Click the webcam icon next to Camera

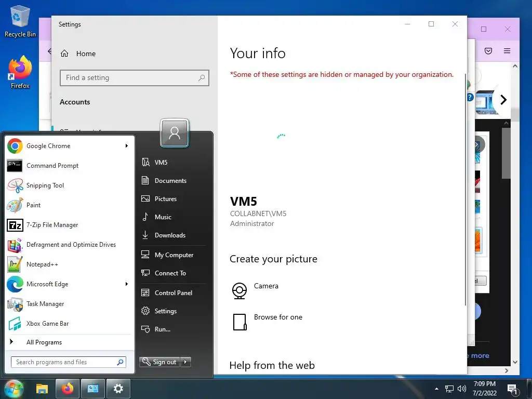point(240,291)
